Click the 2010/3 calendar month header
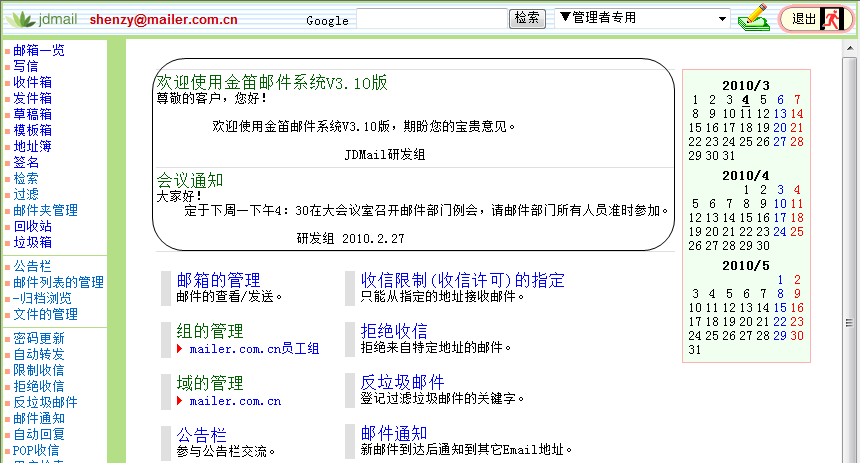This screenshot has width=860, height=463. tap(746, 86)
